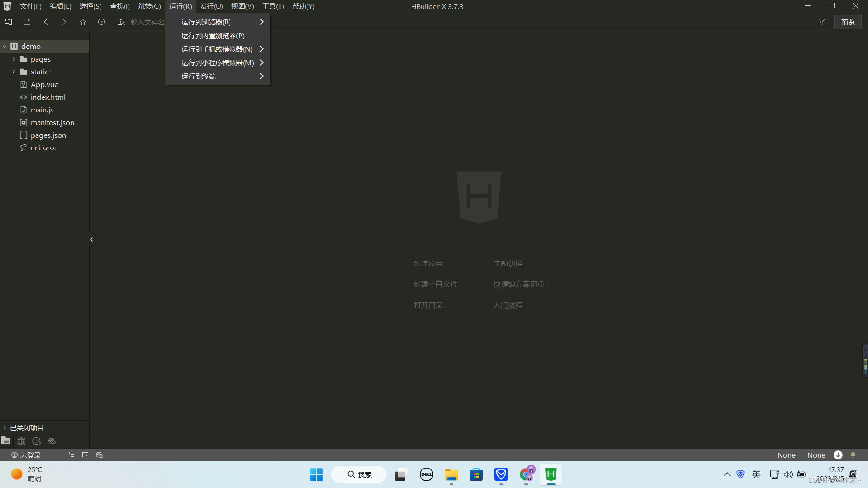Screen dimensions: 868x488
Task: Open the terminal icon in status bar
Action: pyautogui.click(x=86, y=455)
